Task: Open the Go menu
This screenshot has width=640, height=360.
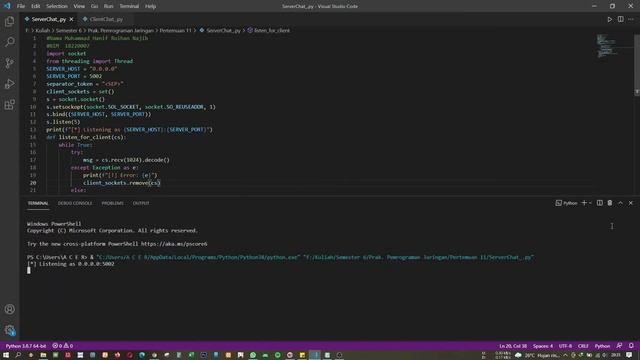Action: pos(94,6)
